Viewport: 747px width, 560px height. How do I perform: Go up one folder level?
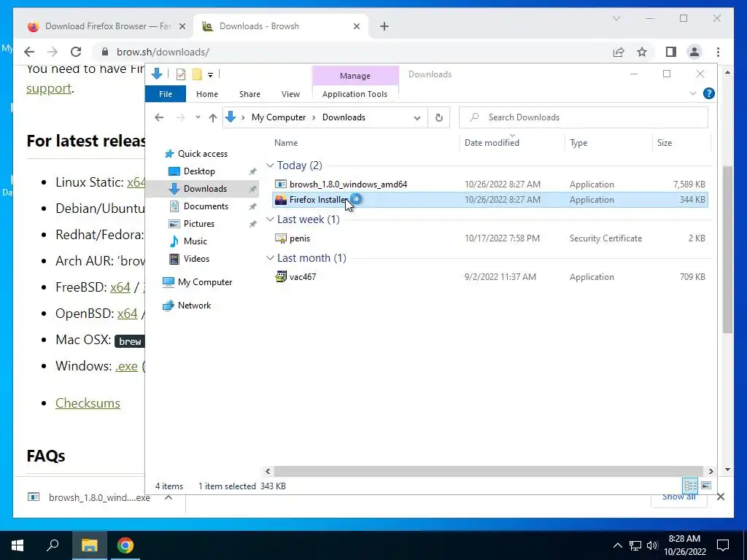tap(213, 117)
